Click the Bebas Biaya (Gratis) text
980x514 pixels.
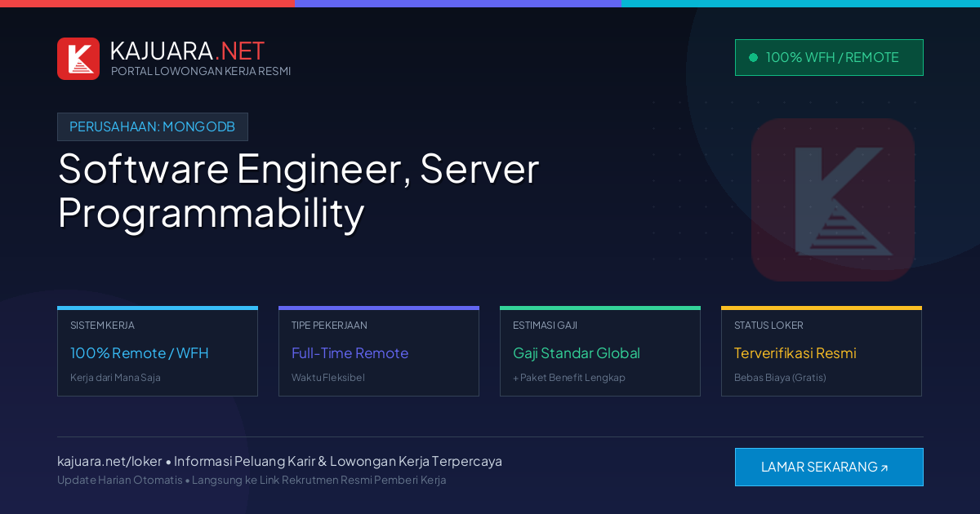[780, 378]
